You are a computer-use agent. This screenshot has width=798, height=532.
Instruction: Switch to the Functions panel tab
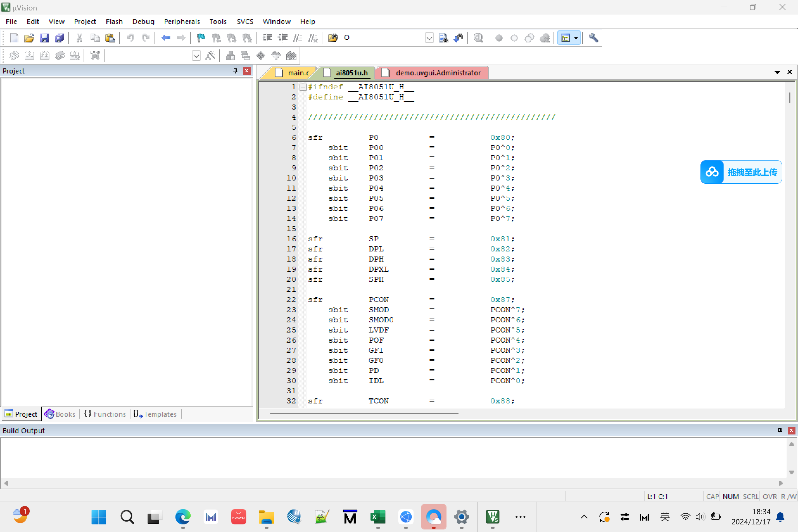click(105, 414)
